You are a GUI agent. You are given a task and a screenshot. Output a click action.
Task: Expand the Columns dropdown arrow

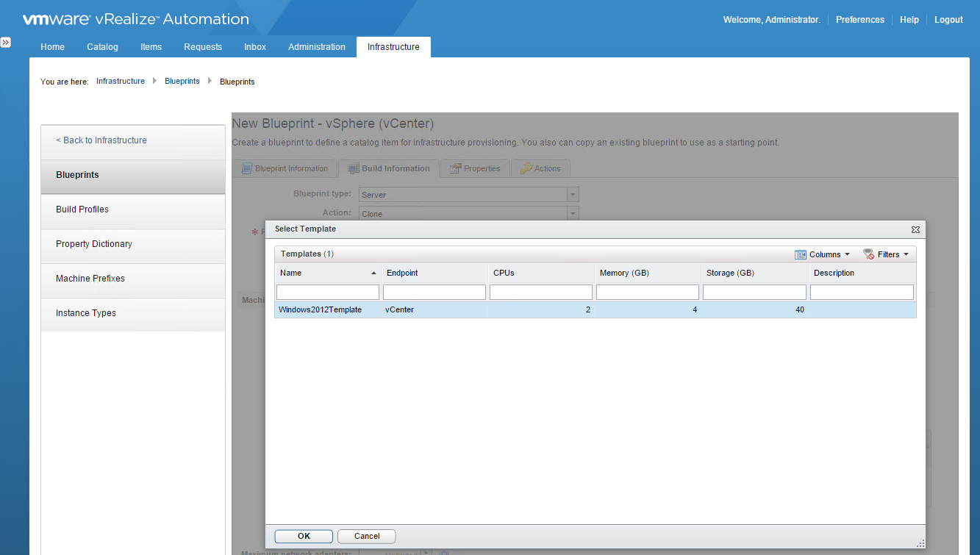pyautogui.click(x=847, y=254)
